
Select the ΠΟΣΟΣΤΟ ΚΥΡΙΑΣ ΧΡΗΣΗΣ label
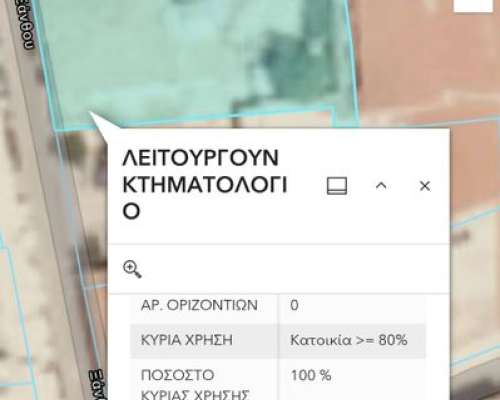[x=195, y=385]
